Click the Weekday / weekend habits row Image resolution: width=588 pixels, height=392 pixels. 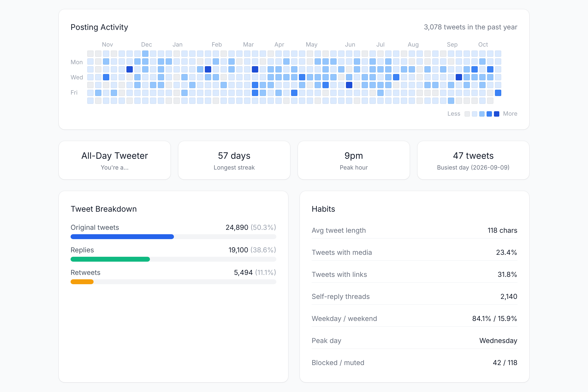[415, 318]
